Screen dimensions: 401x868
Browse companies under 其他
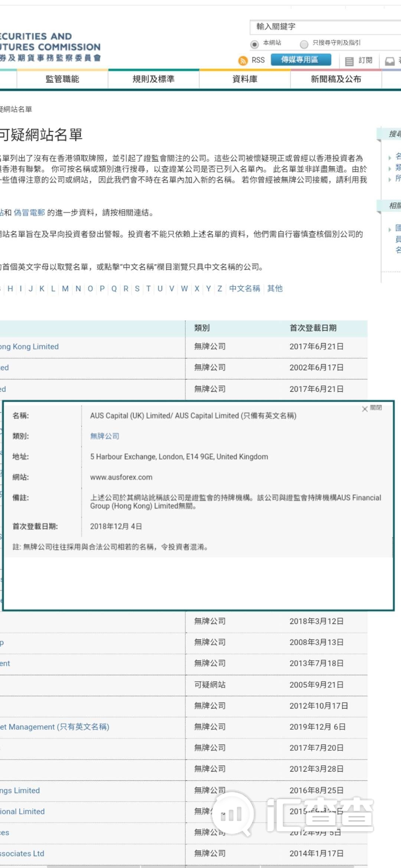click(x=275, y=289)
